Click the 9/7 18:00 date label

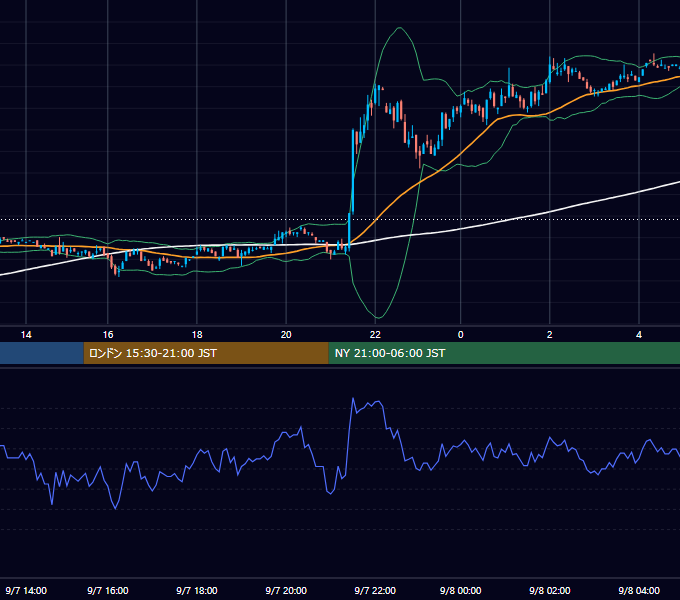tap(197, 590)
